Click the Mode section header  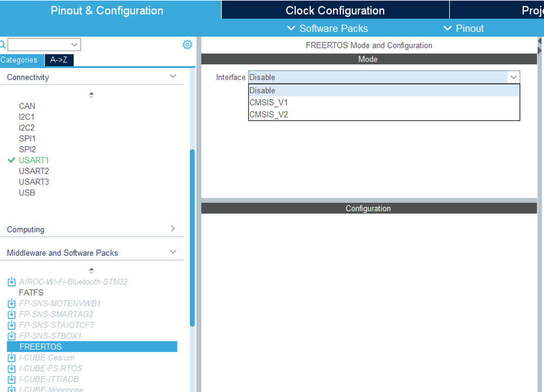369,59
